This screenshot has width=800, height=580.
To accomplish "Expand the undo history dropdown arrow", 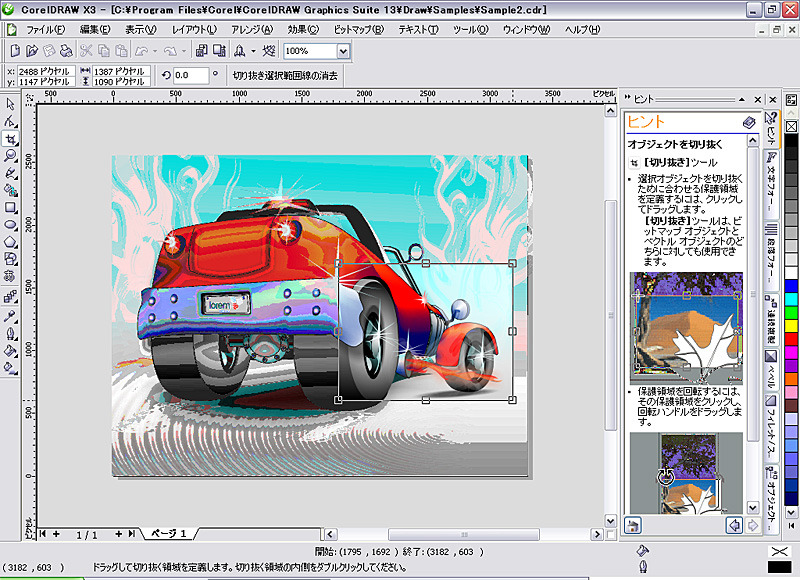I will (x=155, y=51).
